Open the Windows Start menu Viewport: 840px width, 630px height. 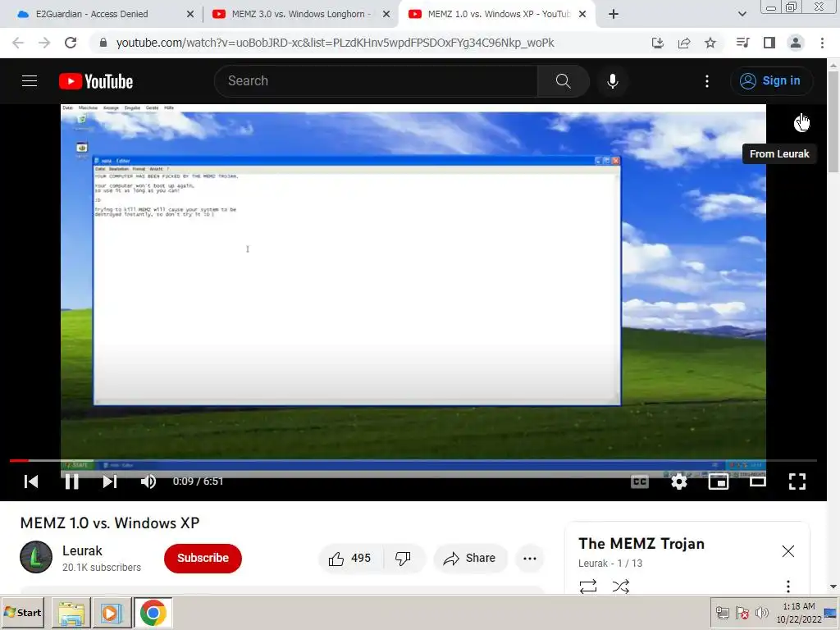point(22,612)
